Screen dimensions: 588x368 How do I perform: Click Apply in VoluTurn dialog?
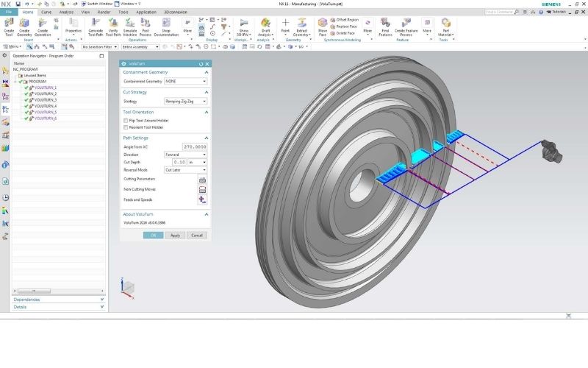(x=175, y=236)
